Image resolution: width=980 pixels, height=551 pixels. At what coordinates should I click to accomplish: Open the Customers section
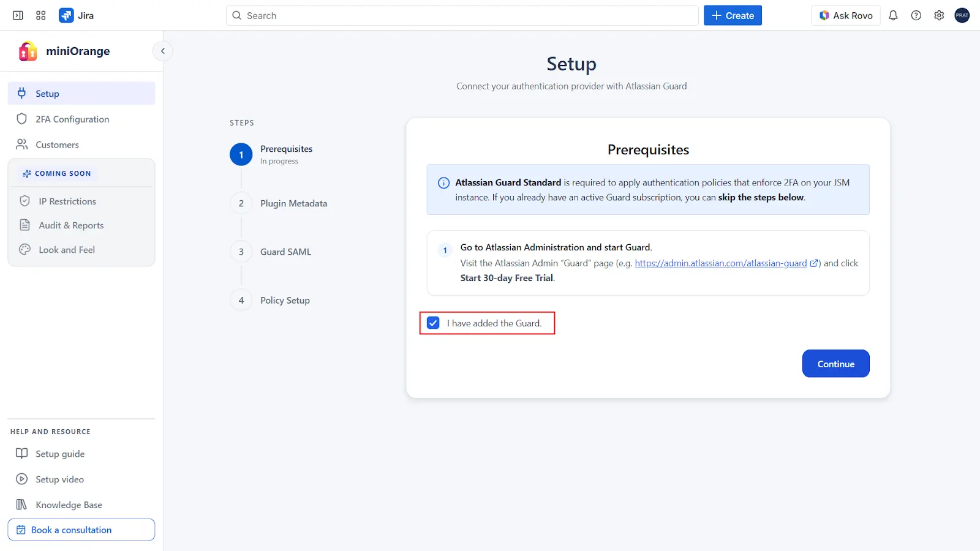point(57,144)
